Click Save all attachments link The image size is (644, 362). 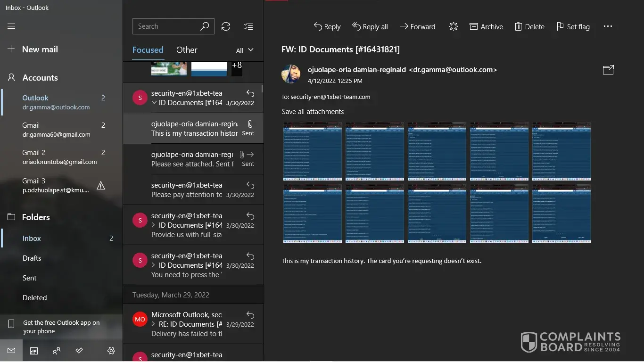(x=313, y=112)
